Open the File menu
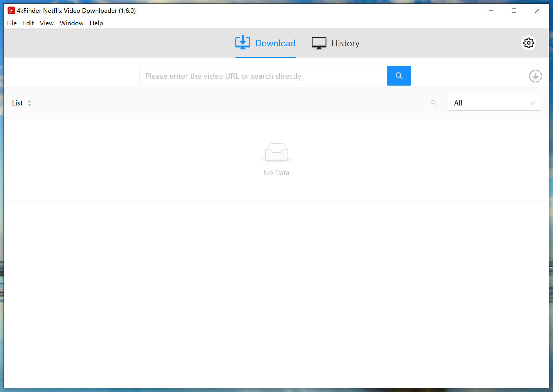Viewport: 553px width, 392px height. 11,23
